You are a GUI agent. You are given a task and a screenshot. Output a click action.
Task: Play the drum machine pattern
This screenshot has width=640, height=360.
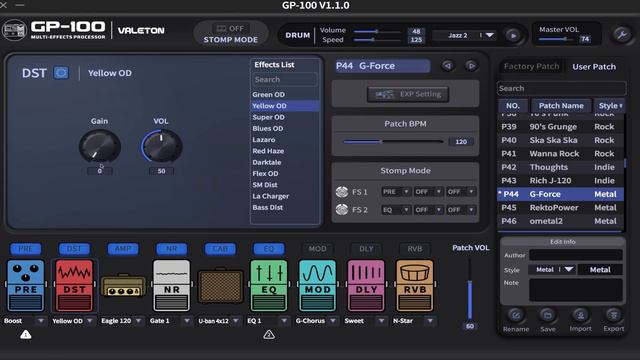point(513,36)
